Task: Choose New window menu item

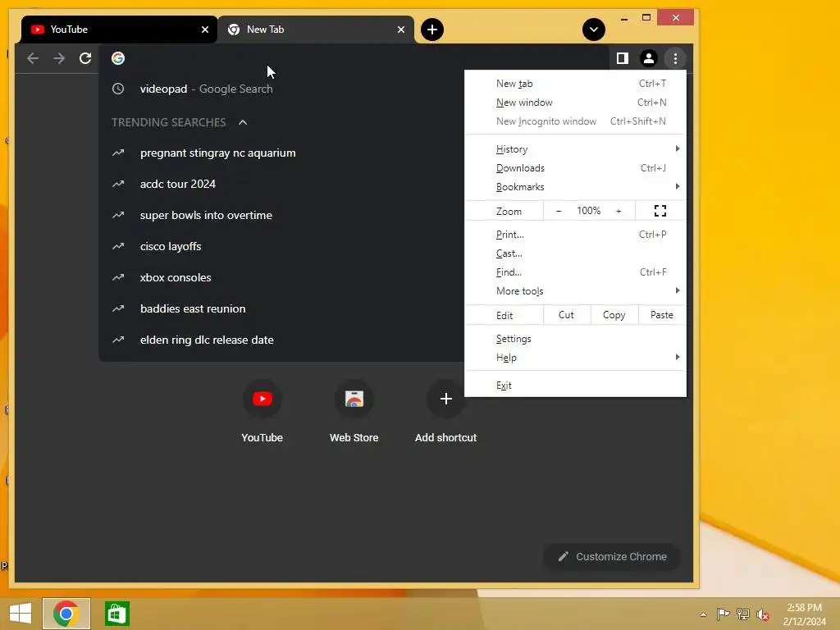Action: 575,103
